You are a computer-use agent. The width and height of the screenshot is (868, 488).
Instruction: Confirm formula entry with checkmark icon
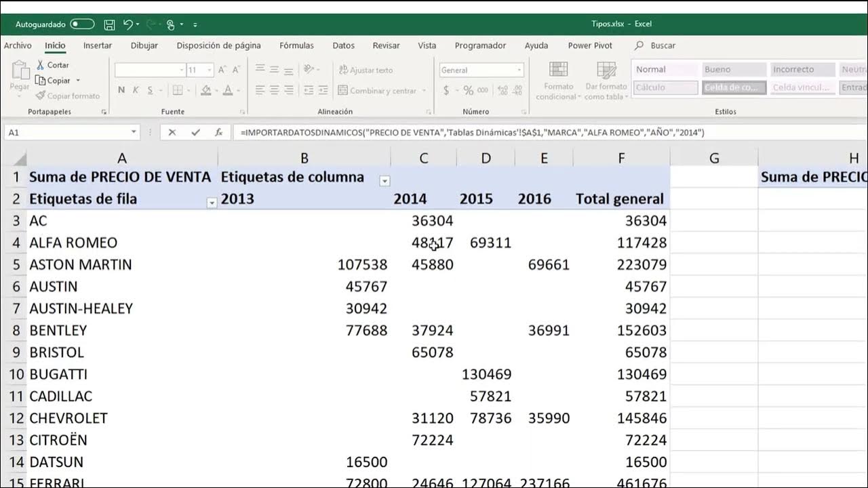click(x=195, y=133)
